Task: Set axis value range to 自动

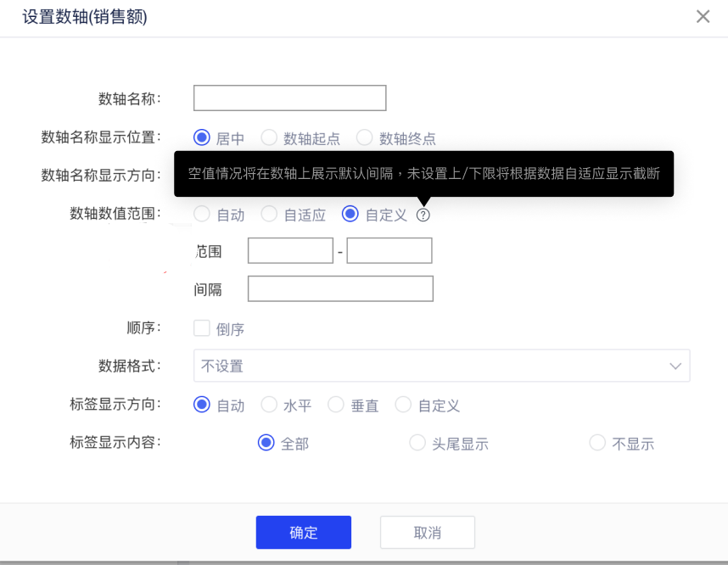Action: 202,215
